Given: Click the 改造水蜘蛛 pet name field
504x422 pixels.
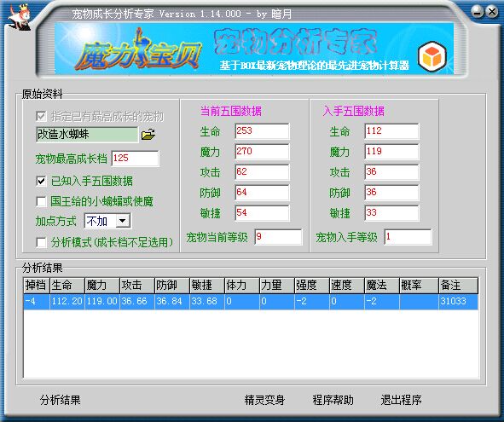Looking at the screenshot, I should (87, 135).
